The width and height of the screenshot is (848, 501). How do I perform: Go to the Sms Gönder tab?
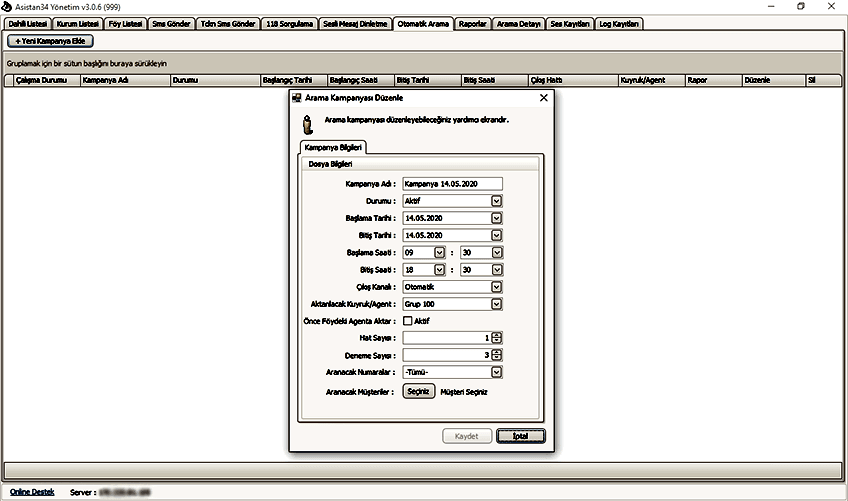click(x=169, y=23)
